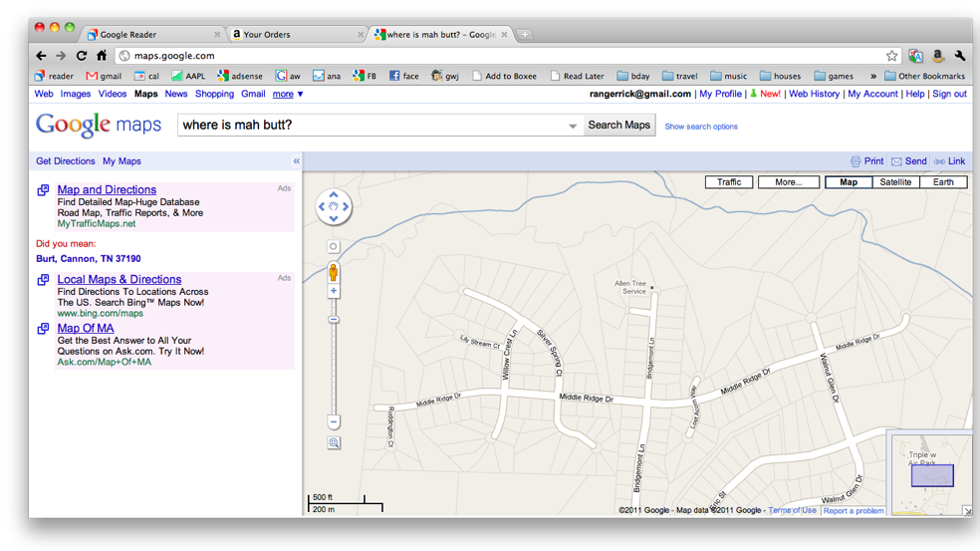
Task: Open the adsense bookmark
Action: pyautogui.click(x=240, y=77)
